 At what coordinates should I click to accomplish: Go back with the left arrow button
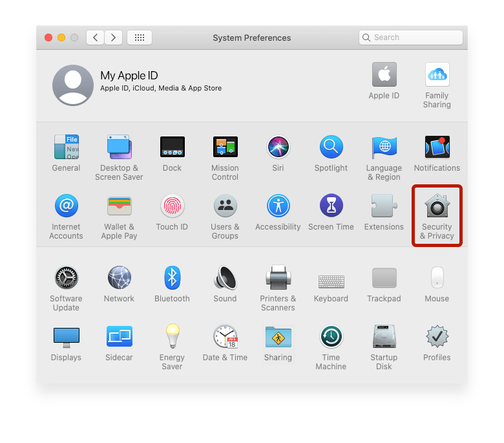[x=95, y=38]
